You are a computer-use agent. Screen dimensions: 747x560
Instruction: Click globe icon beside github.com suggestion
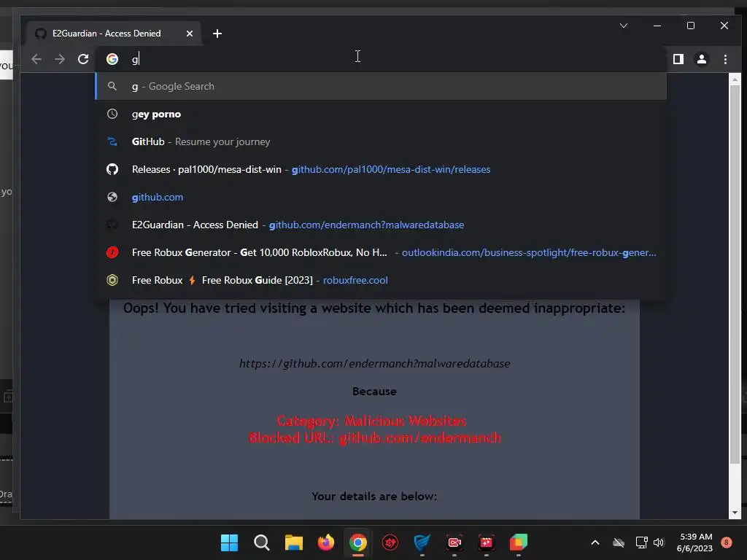(112, 197)
